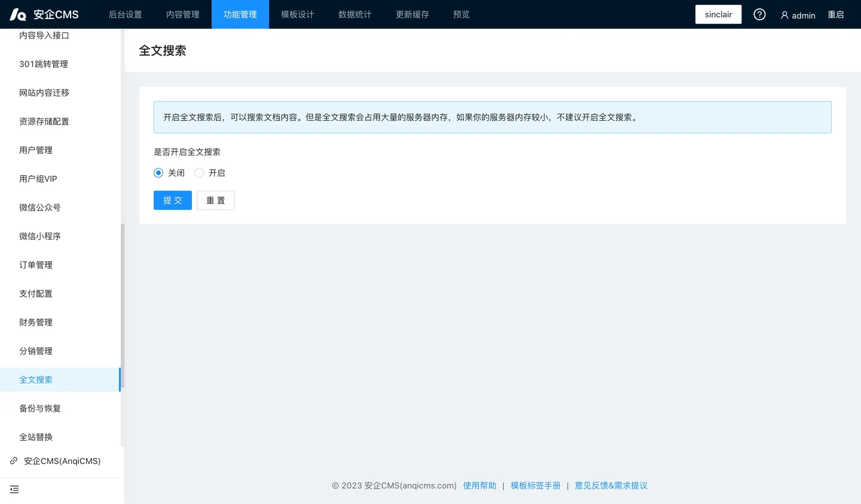Open the 使用帮助 footer link
The image size is (861, 504).
point(480,485)
